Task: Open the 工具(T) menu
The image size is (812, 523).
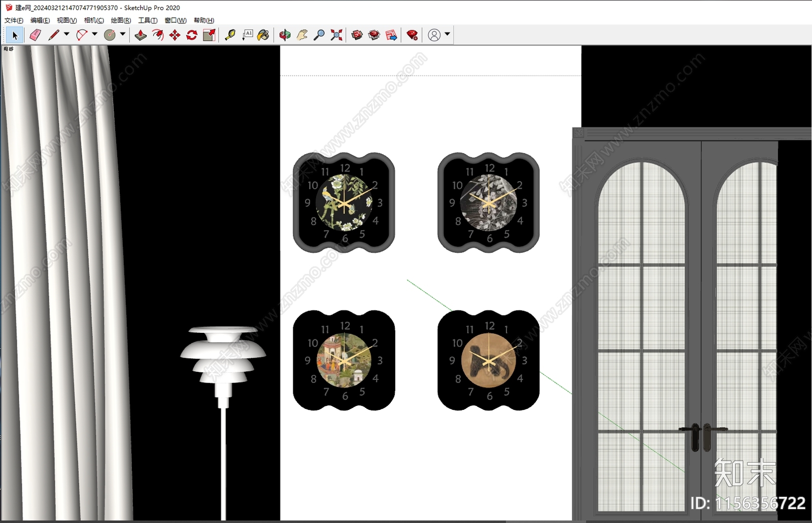Action: [148, 20]
